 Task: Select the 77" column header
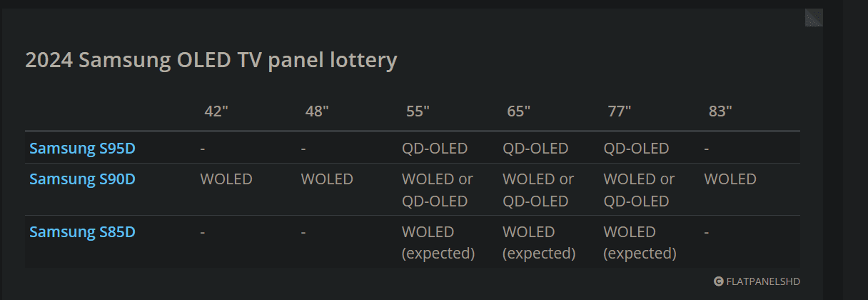coord(619,111)
